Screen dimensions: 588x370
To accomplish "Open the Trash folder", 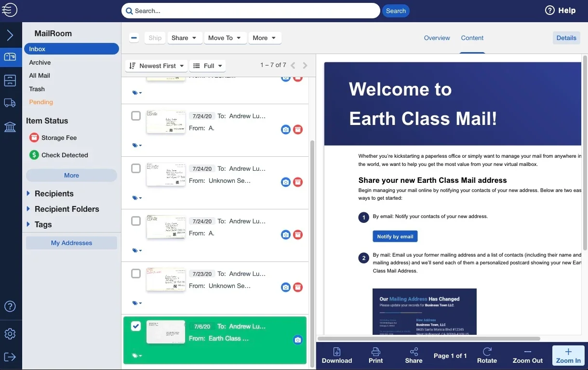I will pos(37,89).
